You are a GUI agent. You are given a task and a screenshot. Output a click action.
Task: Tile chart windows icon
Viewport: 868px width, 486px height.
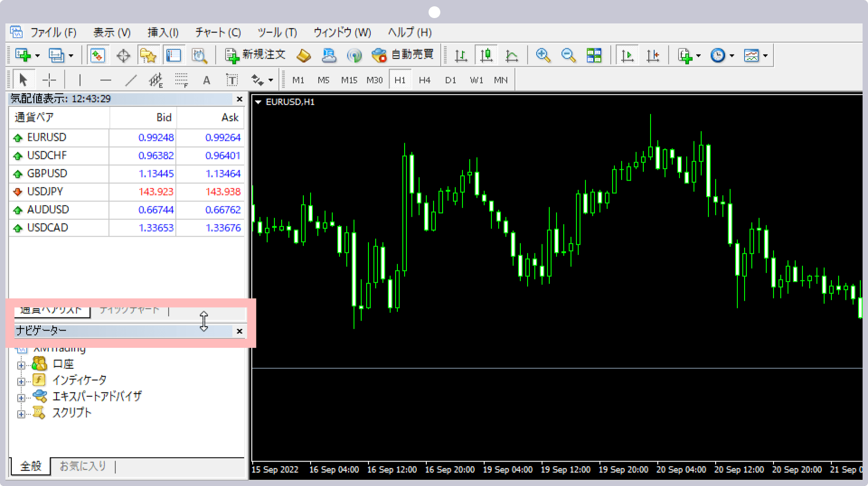(594, 56)
